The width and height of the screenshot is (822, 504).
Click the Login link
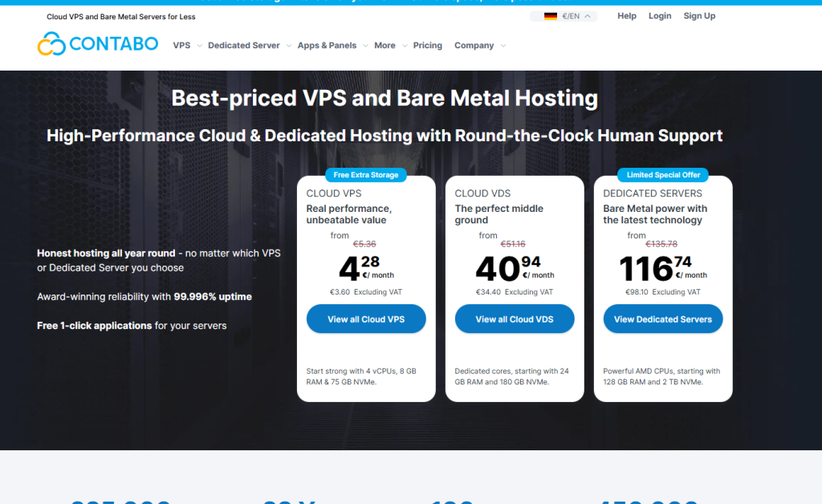[x=659, y=16]
